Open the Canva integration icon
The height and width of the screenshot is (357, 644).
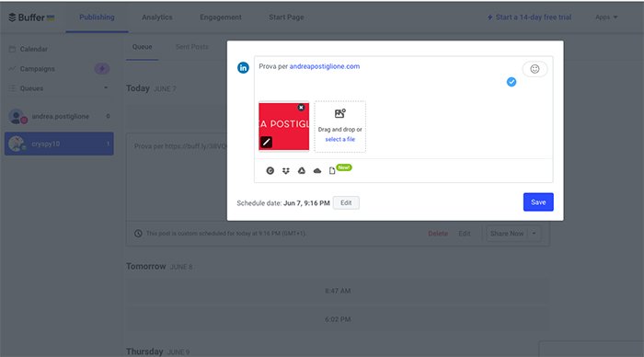(270, 170)
